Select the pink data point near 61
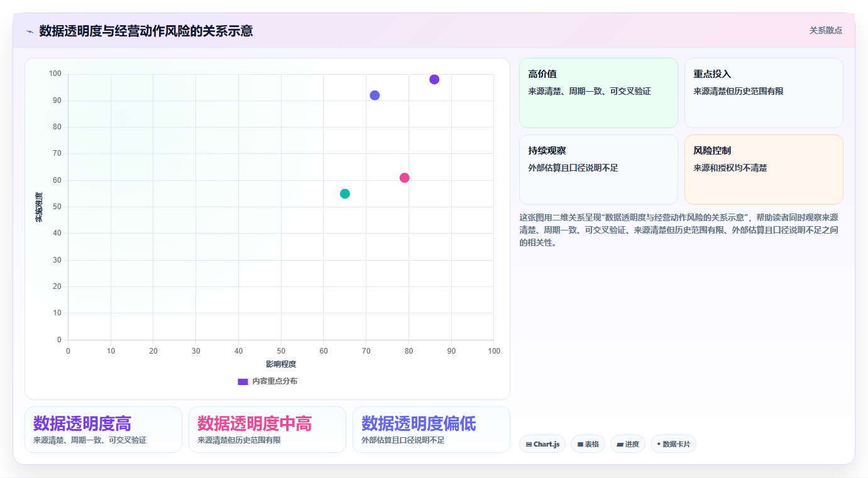This screenshot has height=478, width=868. (405, 178)
